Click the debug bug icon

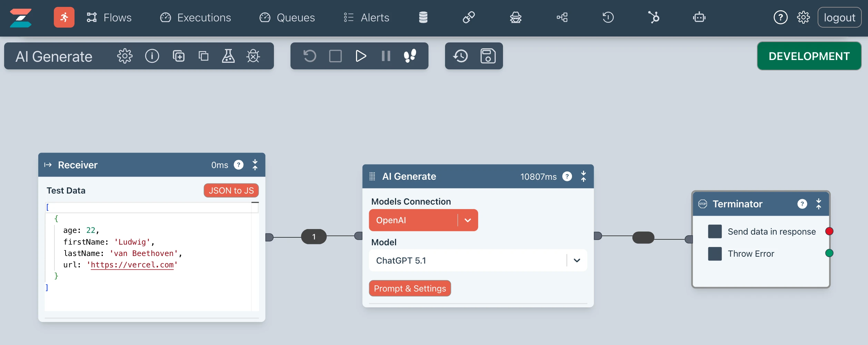253,56
